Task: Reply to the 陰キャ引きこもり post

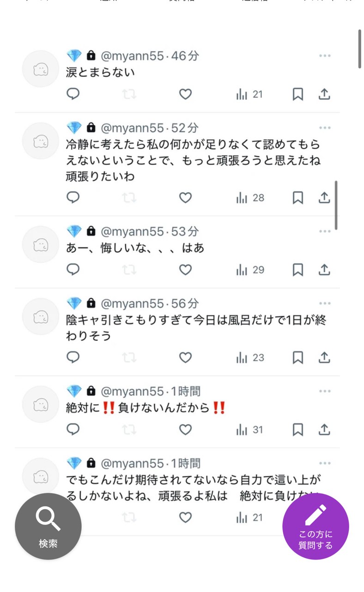Action: coord(73,358)
